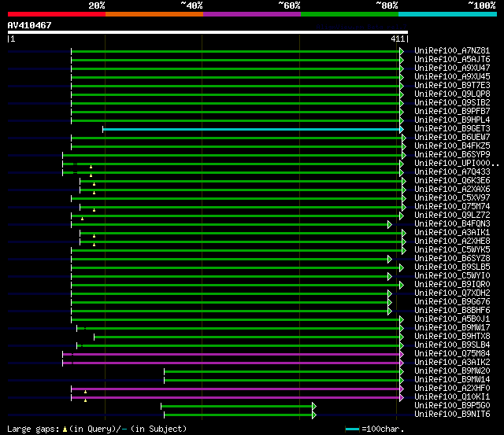Screen dimensions: 504x435
Task: Click the UniRef100_B9IQR0 label
Action: 452,285
